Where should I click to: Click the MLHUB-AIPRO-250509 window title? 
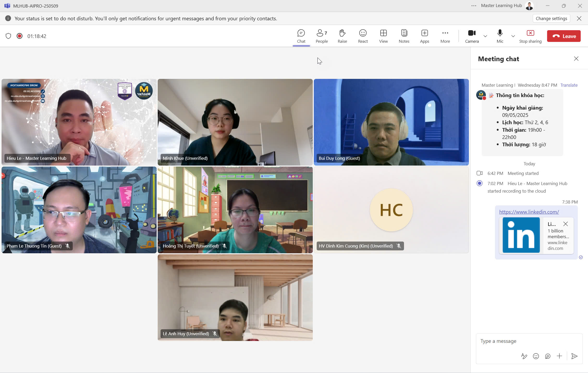point(36,6)
